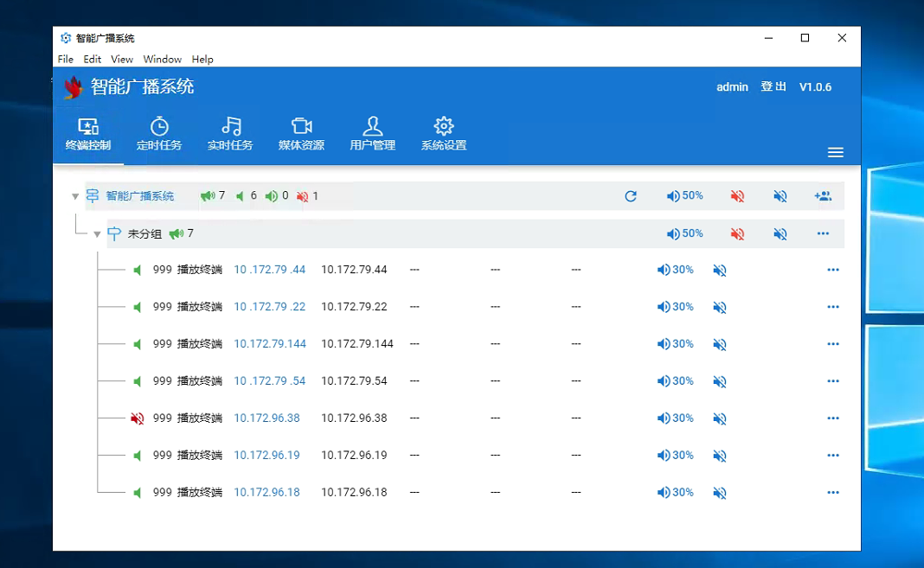The image size is (924, 568).
Task: Open more options for 未分组 group
Action: coord(824,233)
